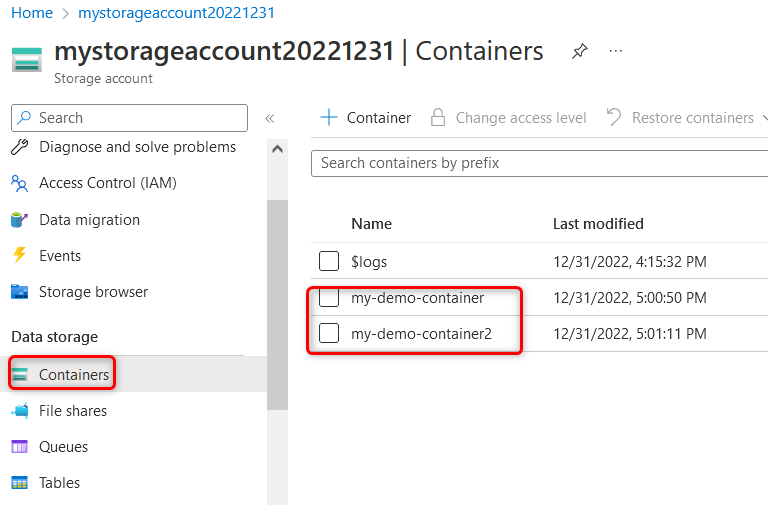The width and height of the screenshot is (768, 505).
Task: Open the File shares icon
Action: (19, 411)
